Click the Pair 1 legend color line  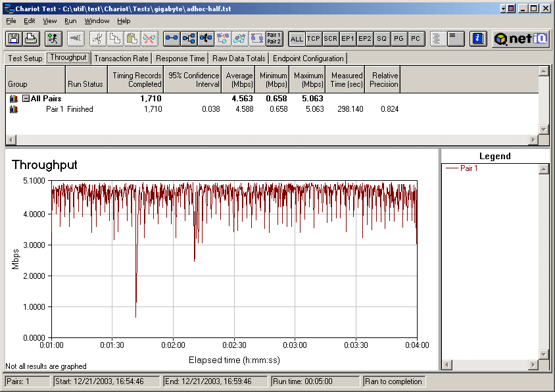pyautogui.click(x=452, y=168)
